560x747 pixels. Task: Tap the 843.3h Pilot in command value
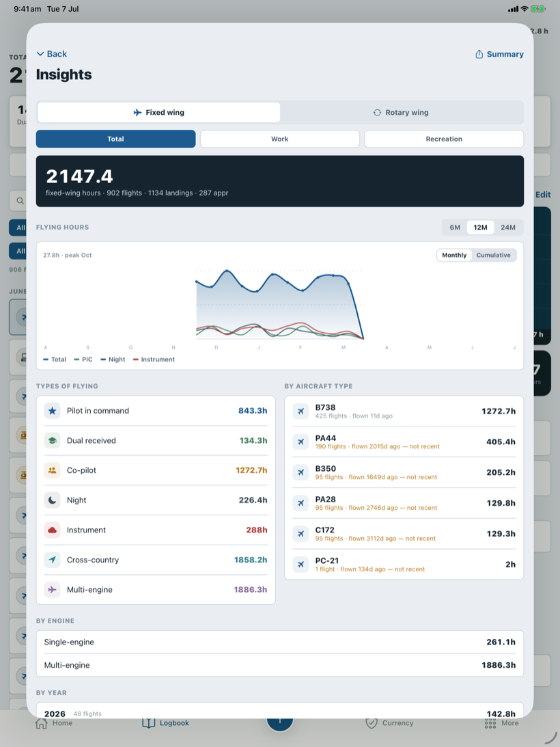coord(253,411)
